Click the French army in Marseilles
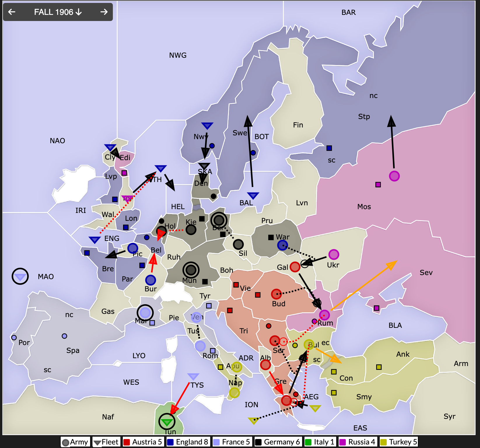The height and width of the screenshot is (448, 480). pyautogui.click(x=145, y=313)
